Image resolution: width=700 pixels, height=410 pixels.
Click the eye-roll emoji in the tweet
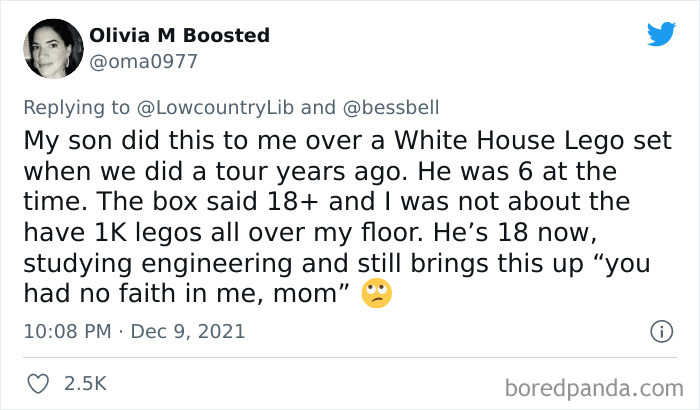[379, 293]
